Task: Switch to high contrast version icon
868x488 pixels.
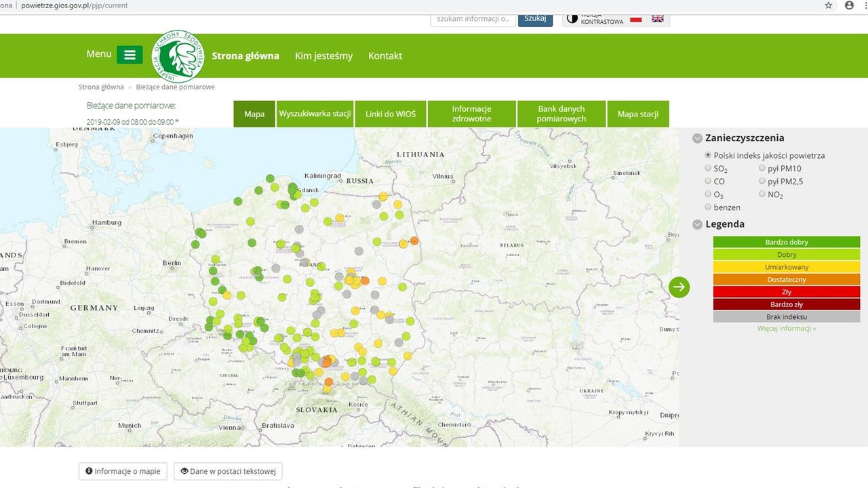Action: click(x=572, y=18)
